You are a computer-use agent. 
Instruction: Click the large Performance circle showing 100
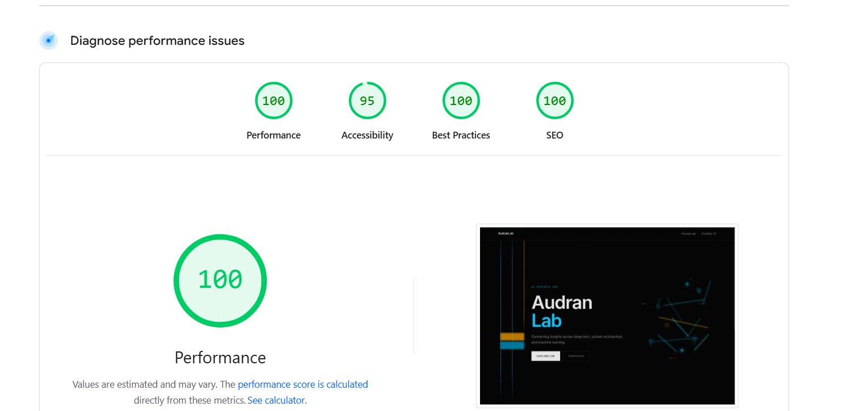coord(220,280)
